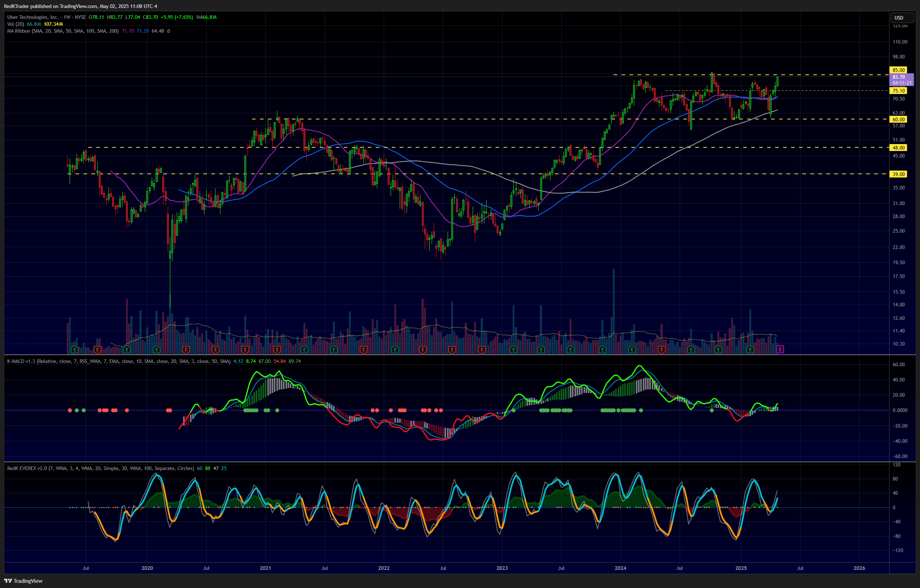Click the 22.00 price axis label

coord(899,247)
